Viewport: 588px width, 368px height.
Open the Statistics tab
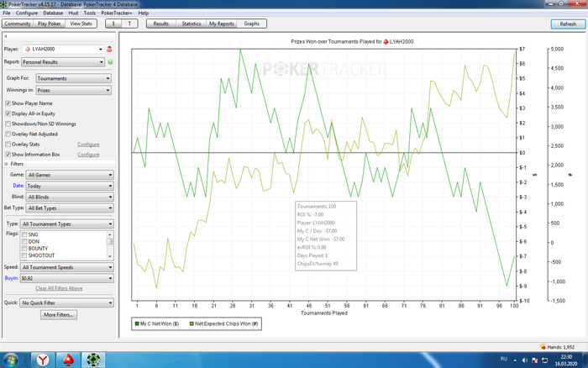pyautogui.click(x=192, y=24)
